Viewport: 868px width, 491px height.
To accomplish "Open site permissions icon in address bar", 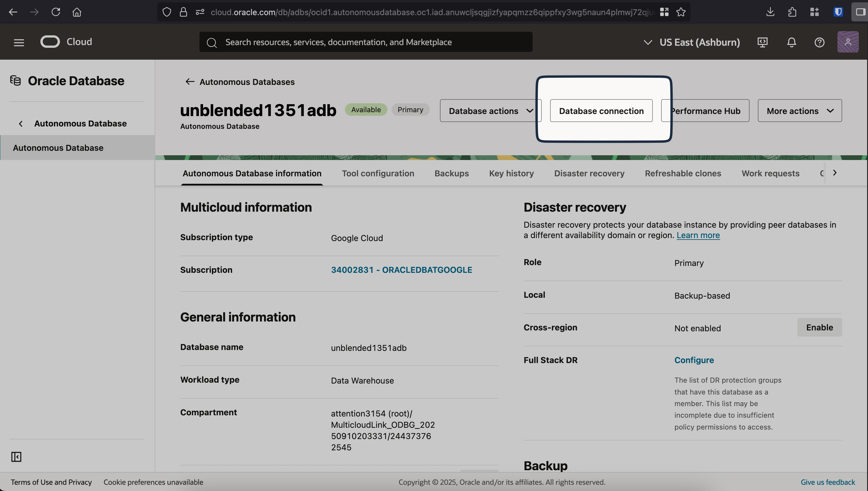I will coord(200,12).
